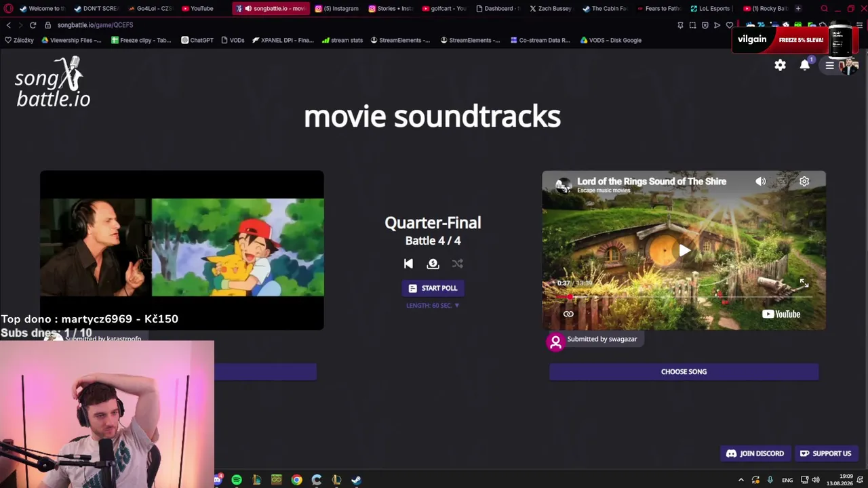
Task: Mute the Lord of the Rings video
Action: coord(761,182)
